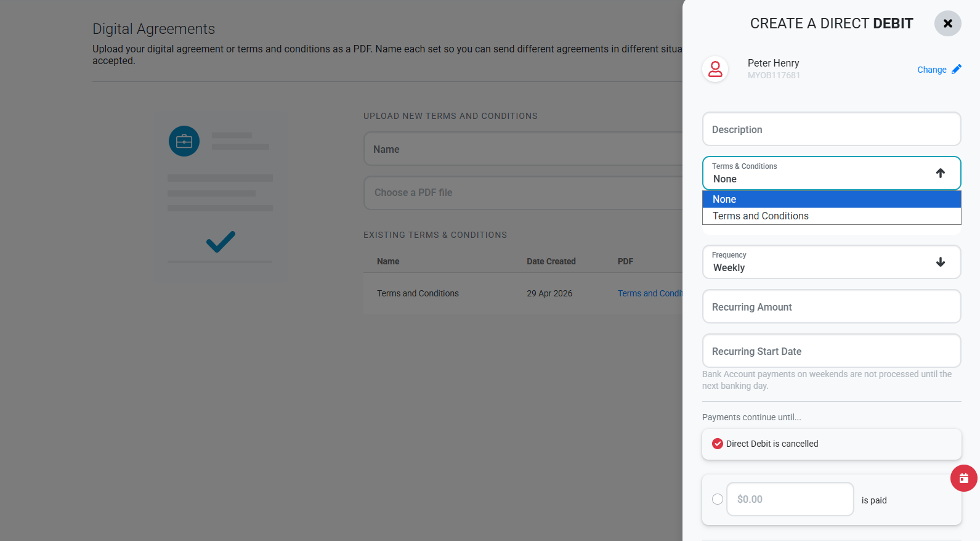Click the $0.00 amount input
The height and width of the screenshot is (541, 980).
tap(790, 499)
